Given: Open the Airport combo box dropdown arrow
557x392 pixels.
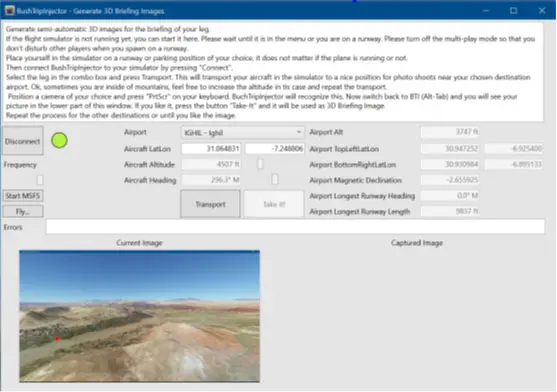Looking at the screenshot, I should tap(298, 132).
